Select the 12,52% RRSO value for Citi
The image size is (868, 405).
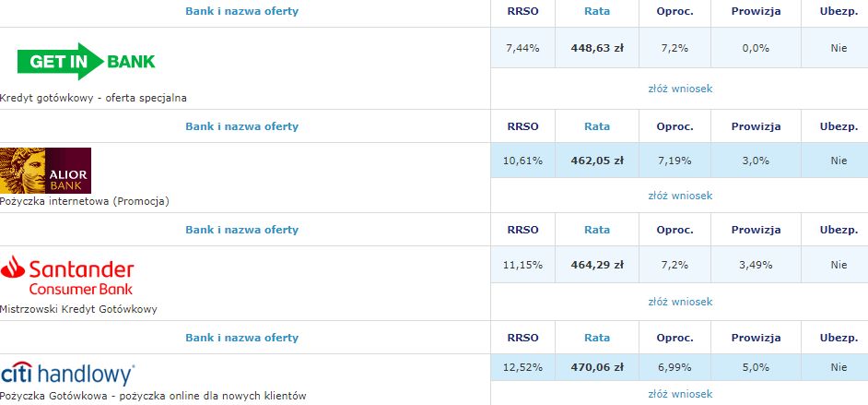click(x=522, y=367)
